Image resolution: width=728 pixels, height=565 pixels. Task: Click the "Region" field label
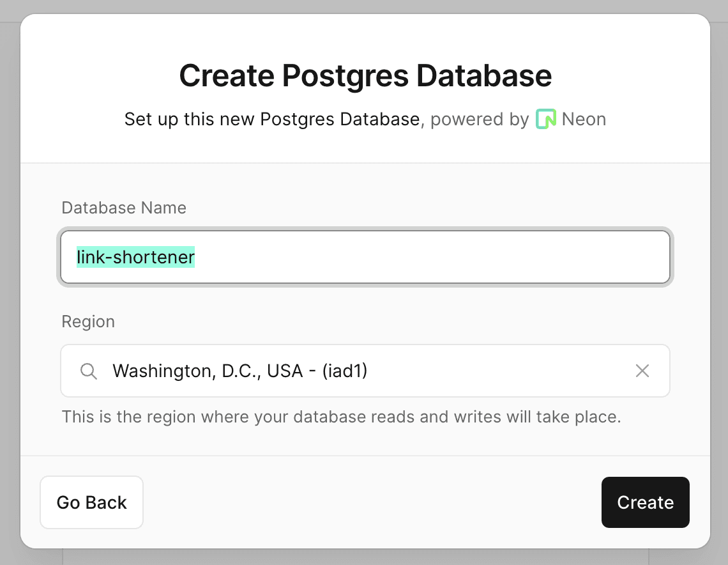[x=88, y=321]
